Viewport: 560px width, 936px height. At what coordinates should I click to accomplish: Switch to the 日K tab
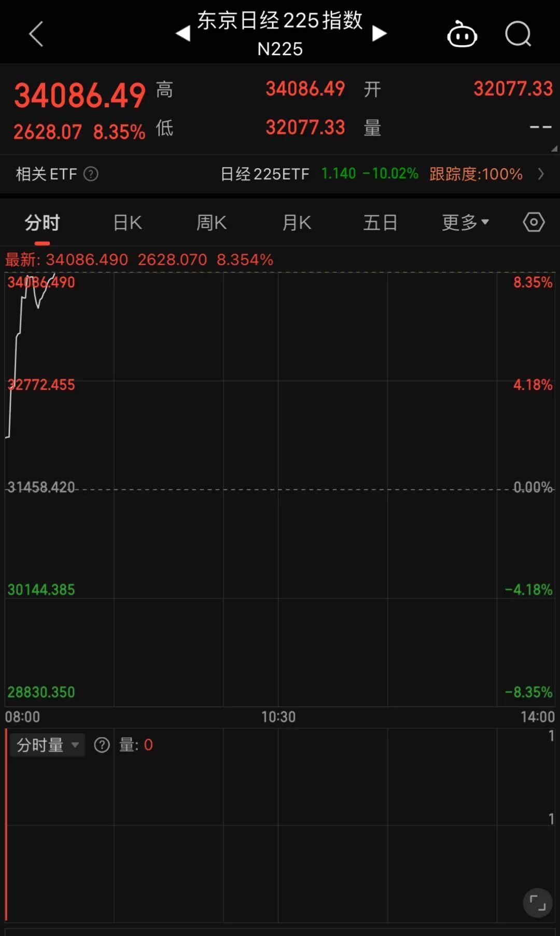pos(128,223)
